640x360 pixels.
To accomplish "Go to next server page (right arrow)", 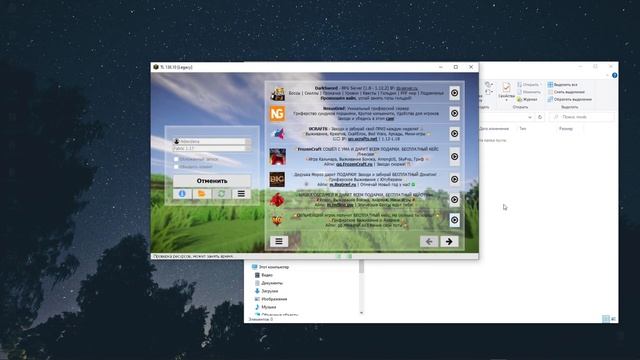I will pos(449,241).
